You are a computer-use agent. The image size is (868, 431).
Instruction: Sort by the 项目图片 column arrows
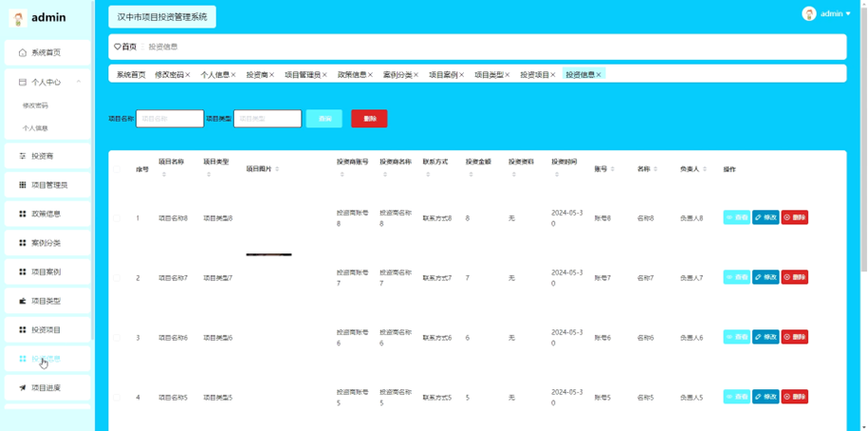[x=277, y=169]
